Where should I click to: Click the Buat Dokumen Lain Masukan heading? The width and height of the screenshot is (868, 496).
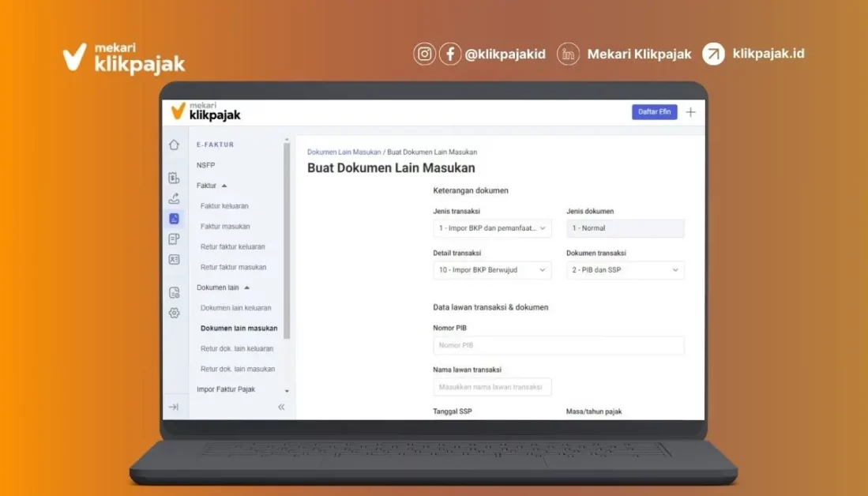point(391,167)
